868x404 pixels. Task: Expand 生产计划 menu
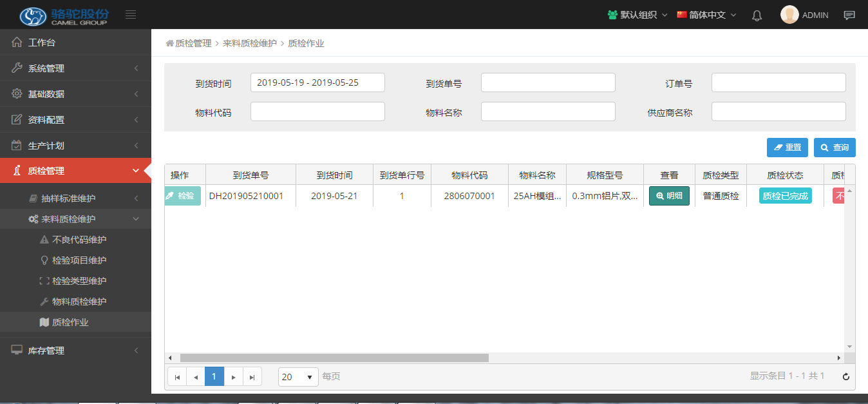(75, 146)
